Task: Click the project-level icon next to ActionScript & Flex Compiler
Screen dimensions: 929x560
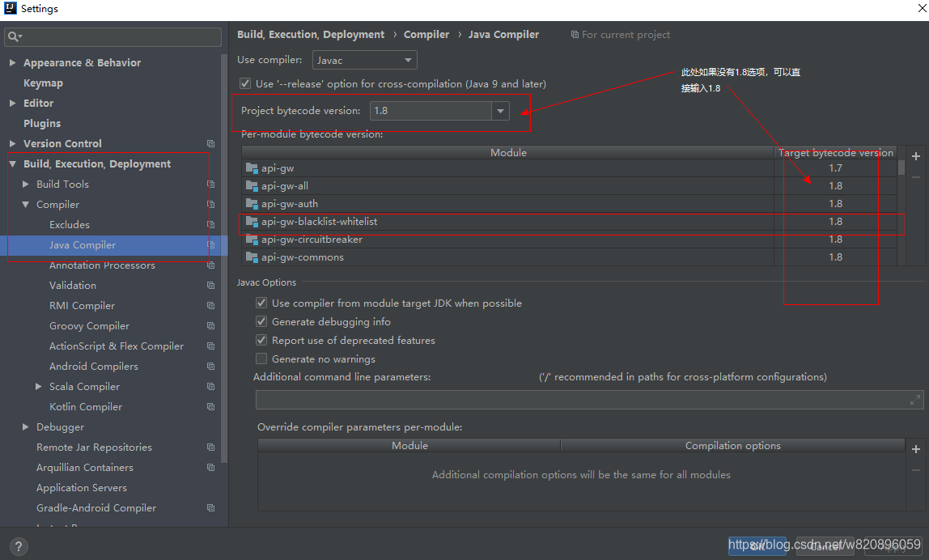Action: tap(210, 346)
